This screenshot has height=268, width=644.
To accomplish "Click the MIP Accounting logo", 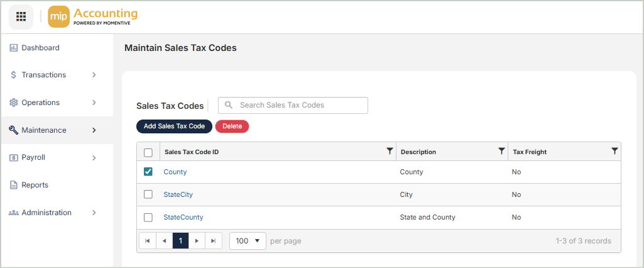I will pos(93,16).
